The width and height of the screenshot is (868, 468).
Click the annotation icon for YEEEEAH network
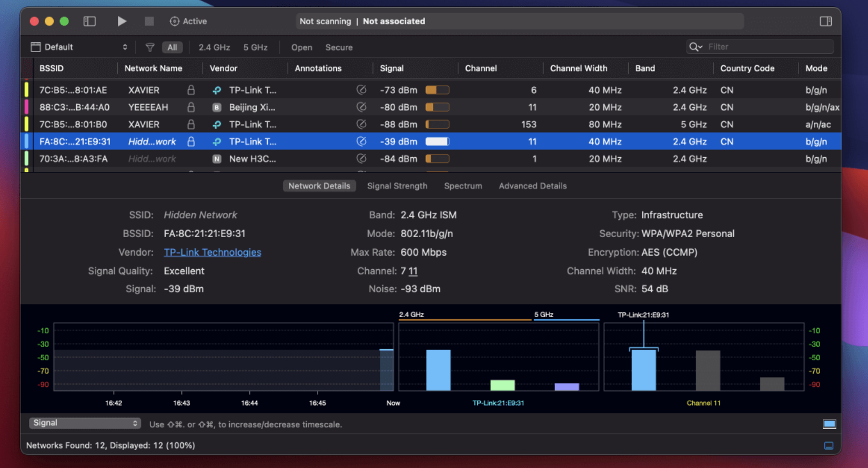(x=361, y=107)
